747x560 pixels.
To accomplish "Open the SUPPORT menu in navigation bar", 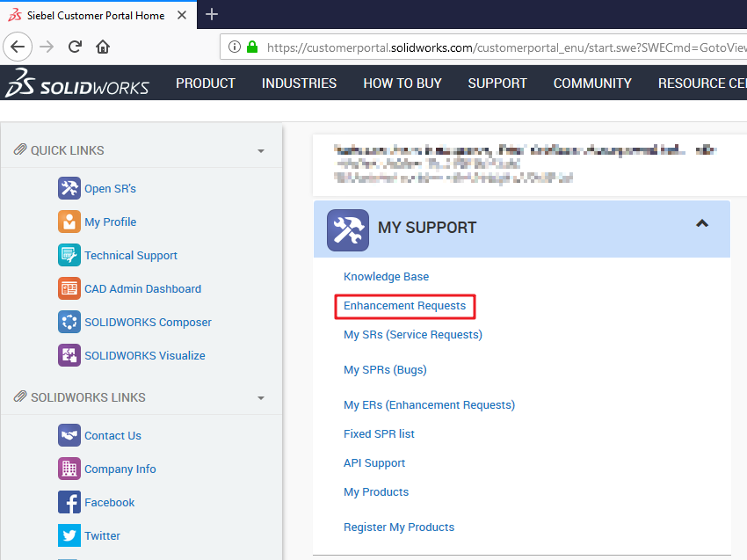I will pyautogui.click(x=497, y=84).
